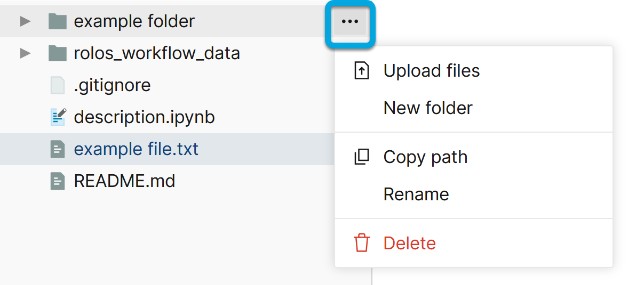Image resolution: width=644 pixels, height=285 pixels.
Task: Click the .gitignore file icon
Action: coord(57,85)
